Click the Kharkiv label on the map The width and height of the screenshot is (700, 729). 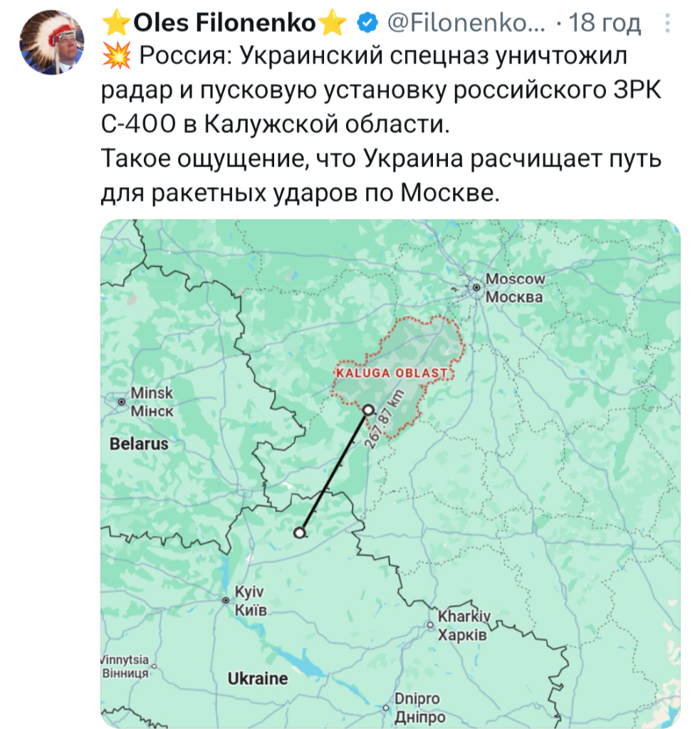coord(463,625)
